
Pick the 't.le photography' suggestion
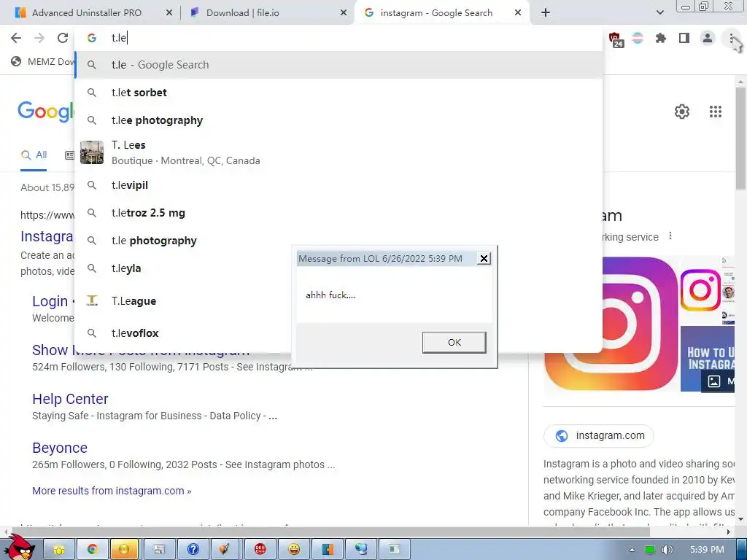click(x=183, y=241)
